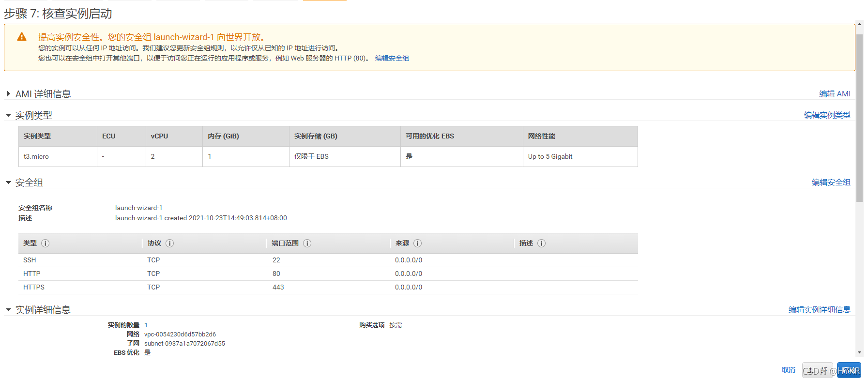Click the 编辑实例类型 link
868x380 pixels.
(x=827, y=115)
